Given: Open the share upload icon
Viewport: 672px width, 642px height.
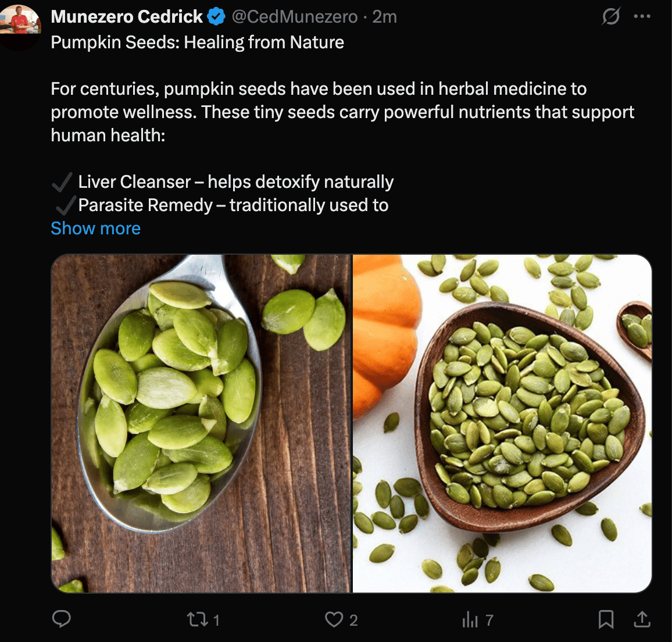Looking at the screenshot, I should tap(642, 619).
